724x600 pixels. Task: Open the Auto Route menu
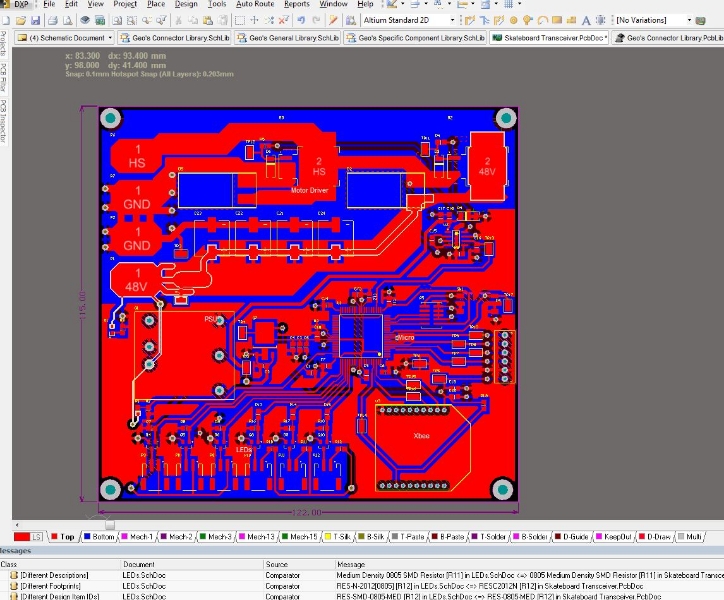(255, 5)
